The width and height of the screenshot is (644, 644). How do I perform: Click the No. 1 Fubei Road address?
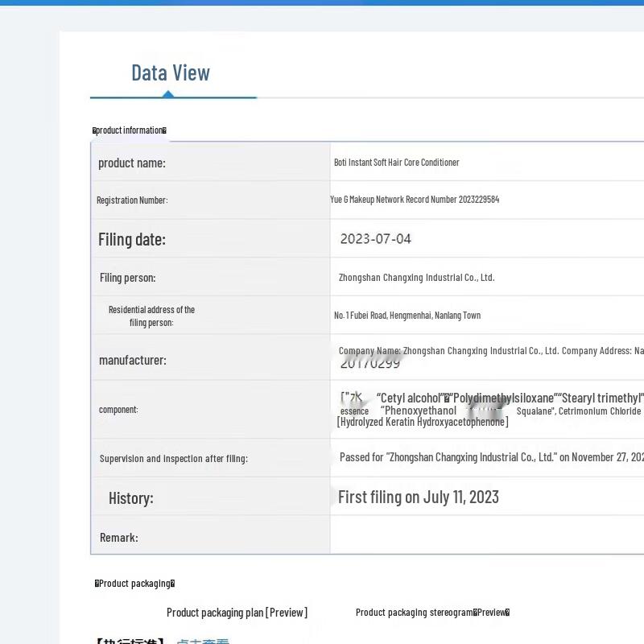pyautogui.click(x=407, y=316)
